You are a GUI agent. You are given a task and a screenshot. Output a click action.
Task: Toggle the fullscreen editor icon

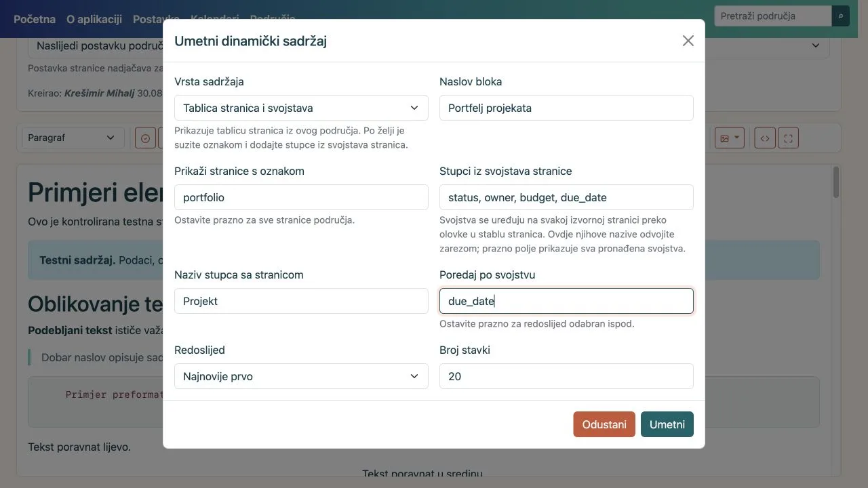[788, 138]
